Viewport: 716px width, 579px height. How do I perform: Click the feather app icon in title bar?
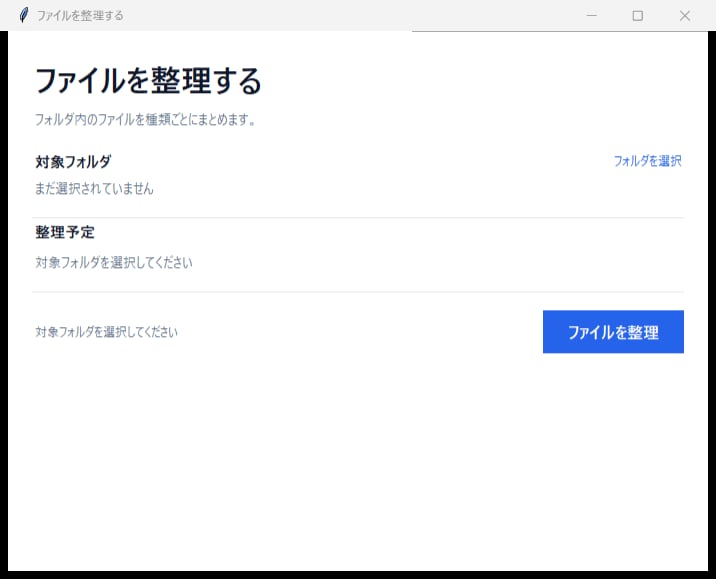pos(24,15)
